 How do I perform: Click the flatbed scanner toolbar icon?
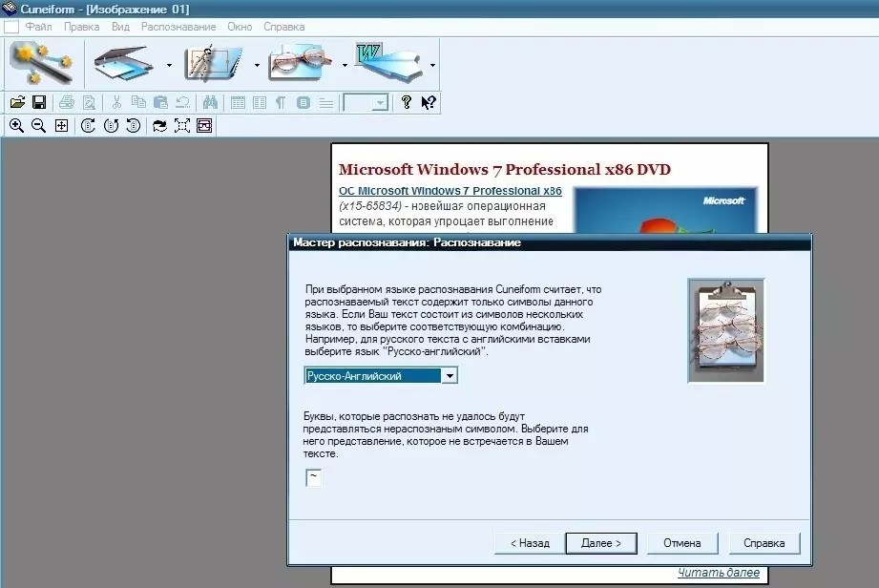(x=124, y=63)
